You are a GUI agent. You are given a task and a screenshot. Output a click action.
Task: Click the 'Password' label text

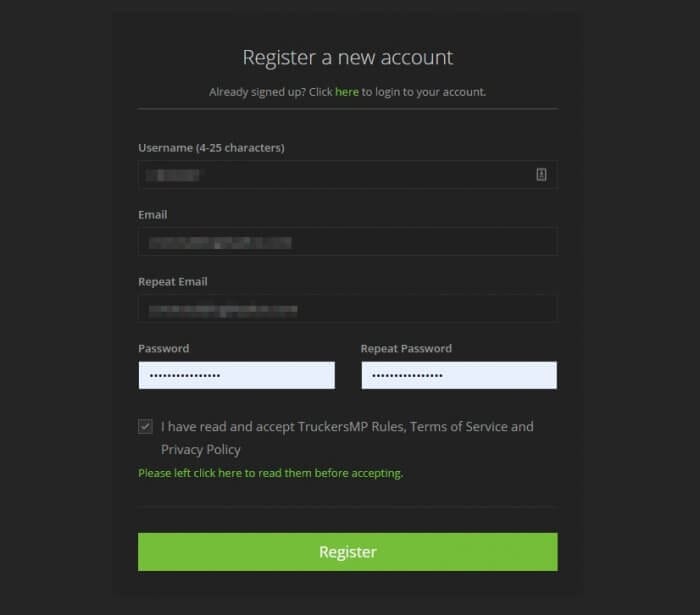[x=164, y=349]
